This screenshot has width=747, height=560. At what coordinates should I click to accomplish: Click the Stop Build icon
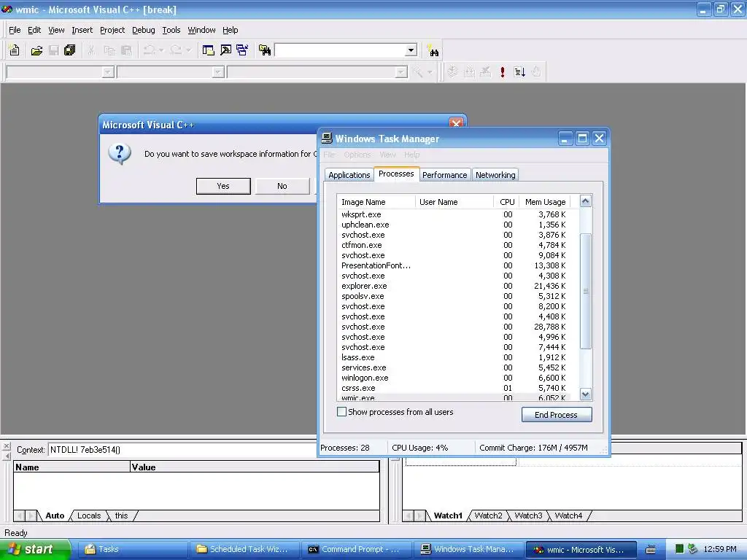tap(485, 72)
